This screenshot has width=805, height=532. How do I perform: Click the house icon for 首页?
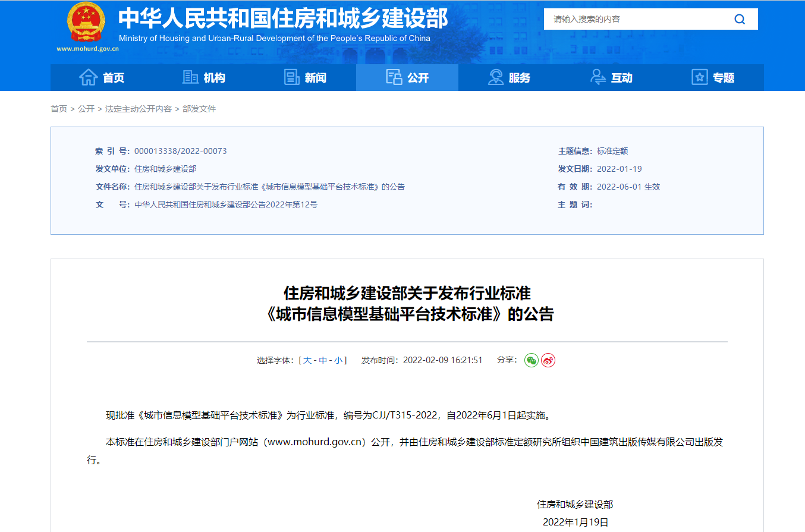tap(89, 77)
